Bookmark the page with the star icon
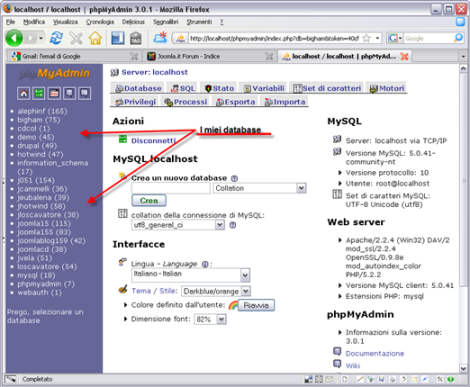The height and width of the screenshot is (387, 470). pos(366,38)
